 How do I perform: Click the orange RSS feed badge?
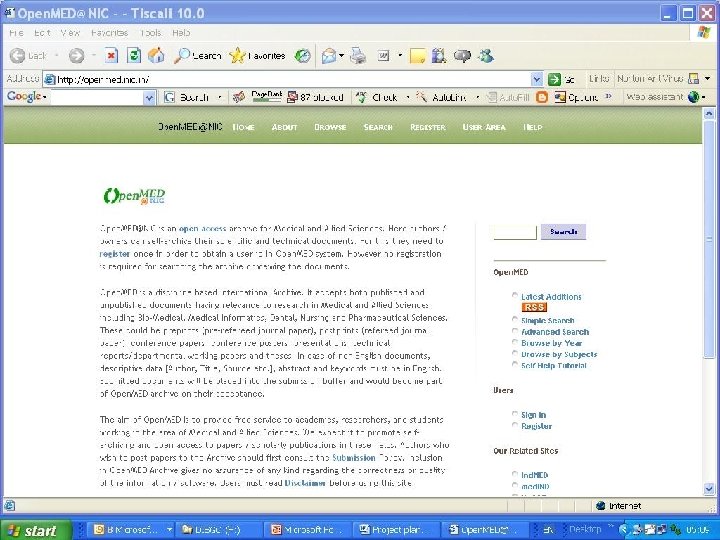click(534, 307)
